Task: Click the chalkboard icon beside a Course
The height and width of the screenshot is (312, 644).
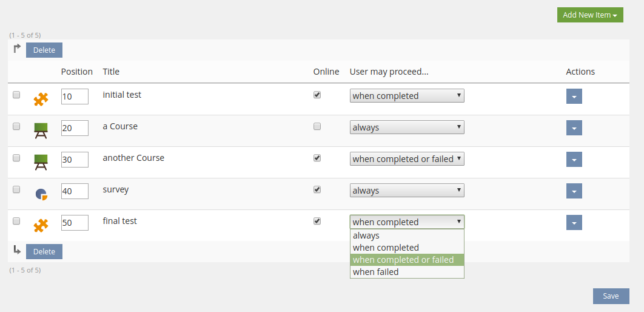Action: coord(41,130)
